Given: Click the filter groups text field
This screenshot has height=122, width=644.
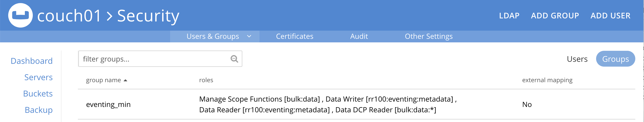Looking at the screenshot, I should (x=154, y=59).
